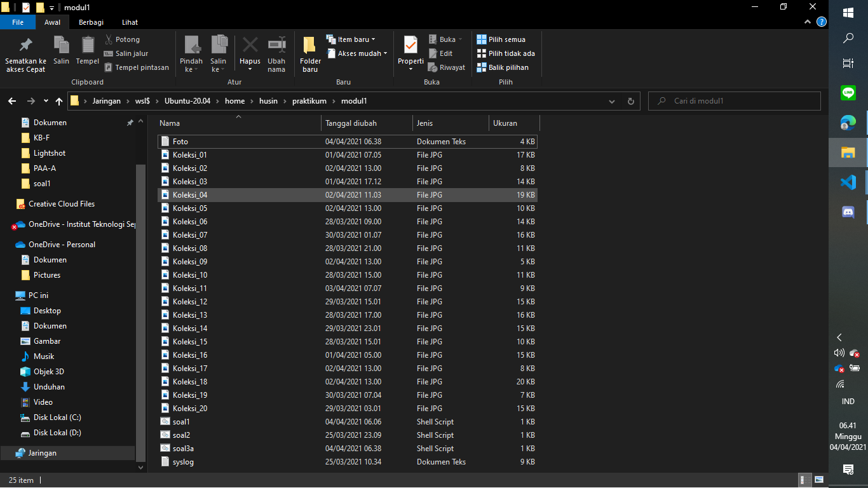Open the Windows Start button
Screen dimensions: 868x488
[x=848, y=13]
